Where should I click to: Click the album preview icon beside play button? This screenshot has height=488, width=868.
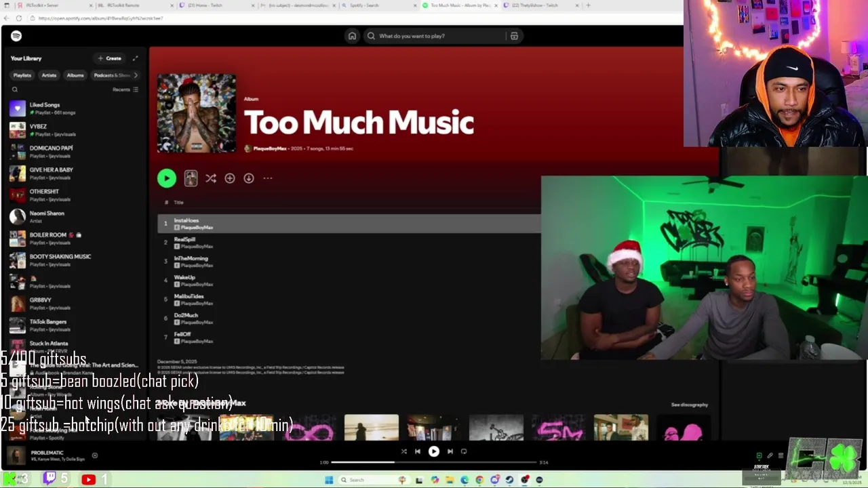(191, 178)
